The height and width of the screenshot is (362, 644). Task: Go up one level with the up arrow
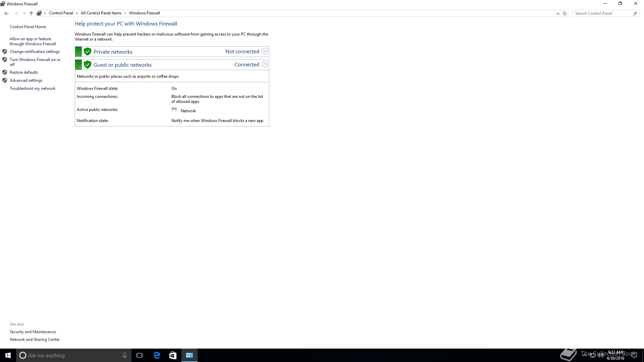[x=31, y=13]
